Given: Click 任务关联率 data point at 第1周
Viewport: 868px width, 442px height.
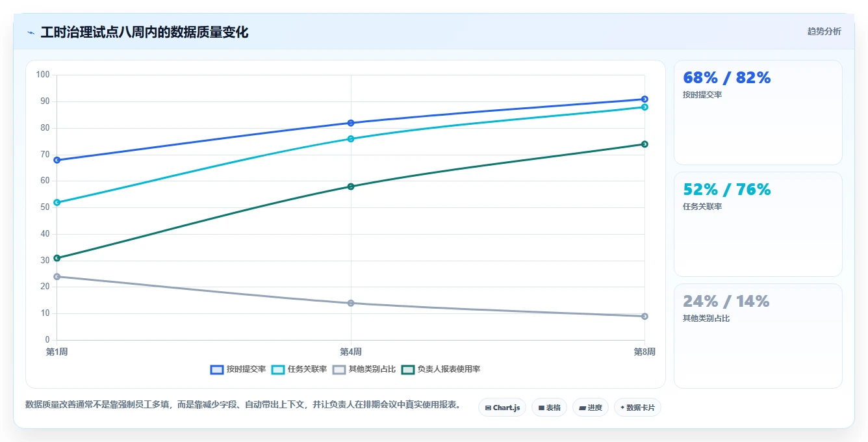Looking at the screenshot, I should tap(57, 202).
